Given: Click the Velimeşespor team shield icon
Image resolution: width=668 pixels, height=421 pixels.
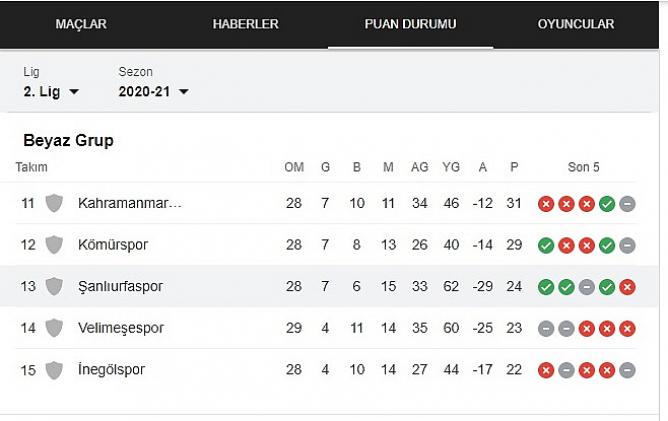Looking at the screenshot, I should tap(54, 328).
